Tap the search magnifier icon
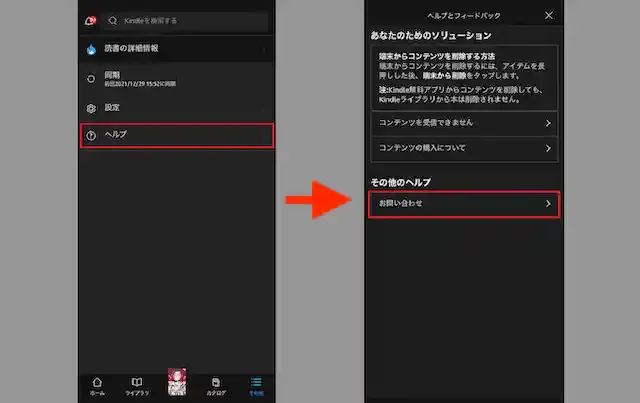The height and width of the screenshot is (403, 640). (113, 20)
